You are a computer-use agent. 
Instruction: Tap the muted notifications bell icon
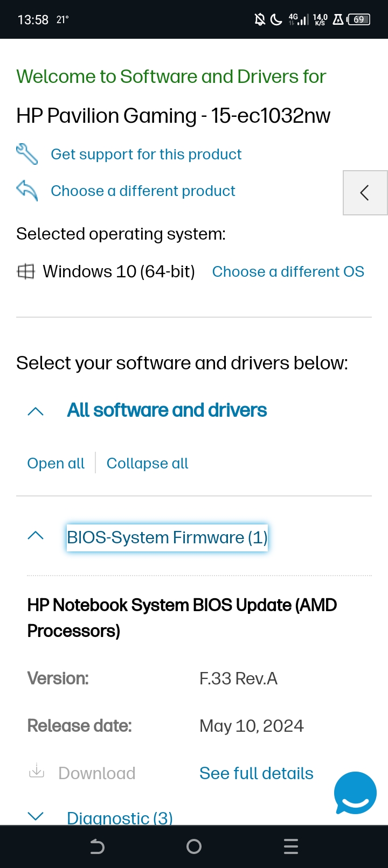coord(259,19)
